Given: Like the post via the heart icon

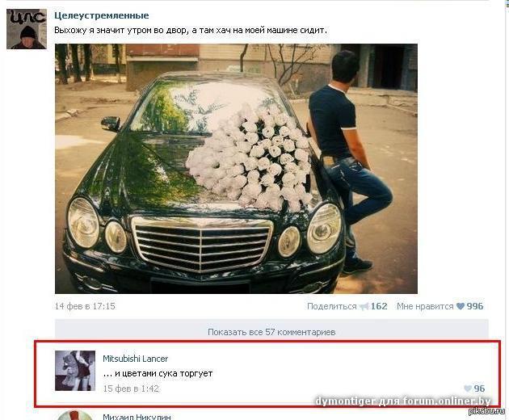Looking at the screenshot, I should coord(461,306).
